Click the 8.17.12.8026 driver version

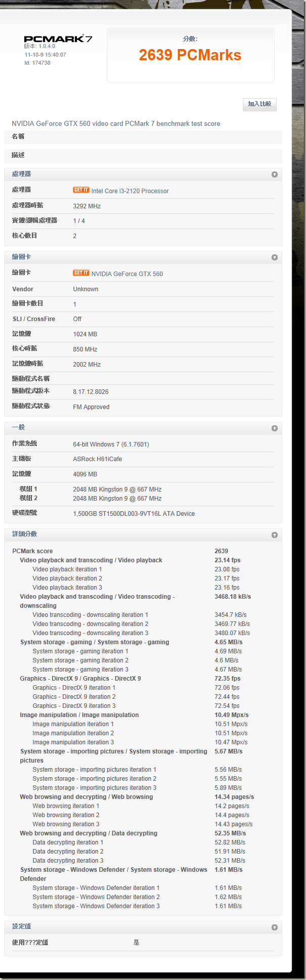tap(91, 392)
